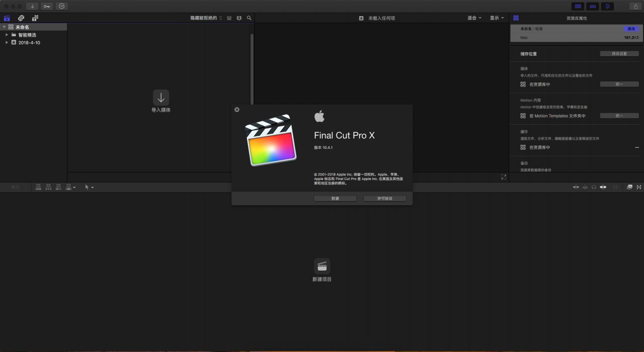Click the browser vertical scrollbar
644x352 pixels.
point(252,68)
